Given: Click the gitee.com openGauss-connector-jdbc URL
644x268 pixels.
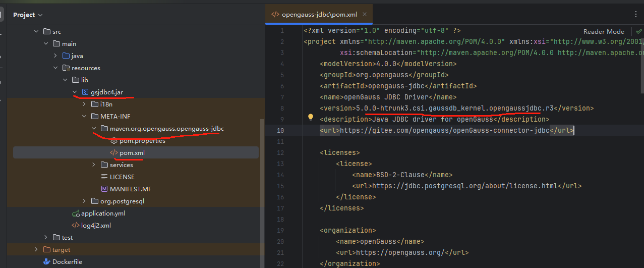Looking at the screenshot, I should (x=444, y=130).
